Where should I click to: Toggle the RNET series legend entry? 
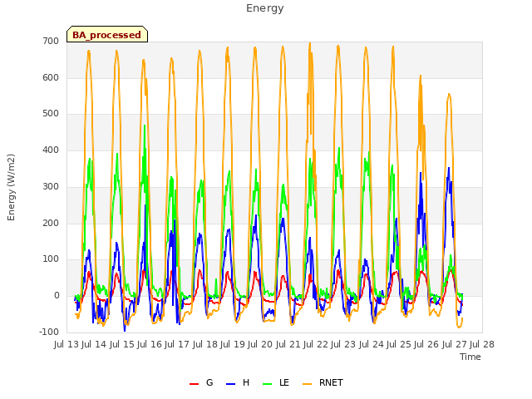click(323, 382)
